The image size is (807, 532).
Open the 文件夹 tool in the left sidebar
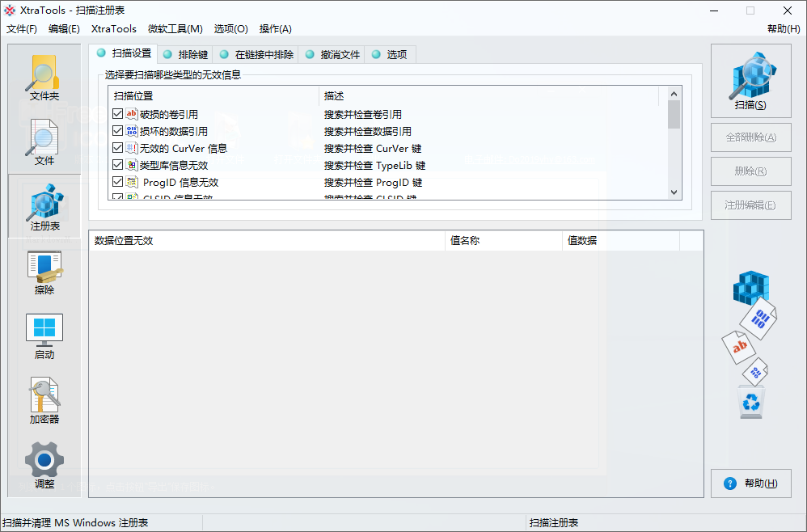[44, 77]
